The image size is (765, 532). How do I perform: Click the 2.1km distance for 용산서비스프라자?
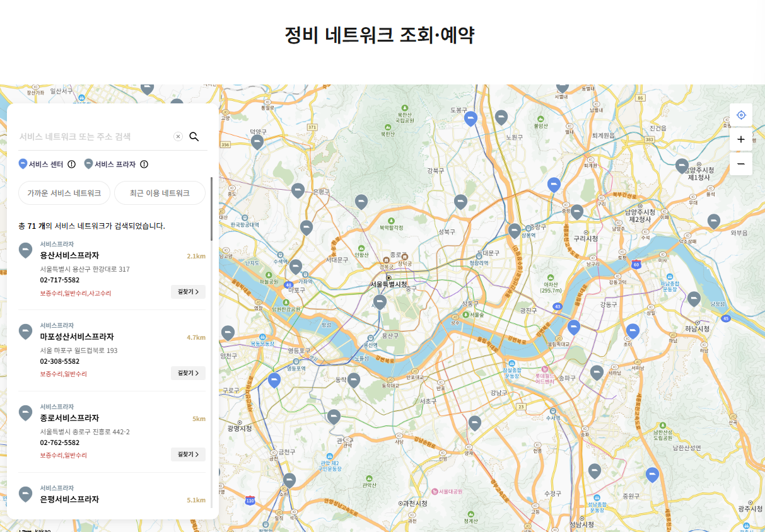click(196, 257)
